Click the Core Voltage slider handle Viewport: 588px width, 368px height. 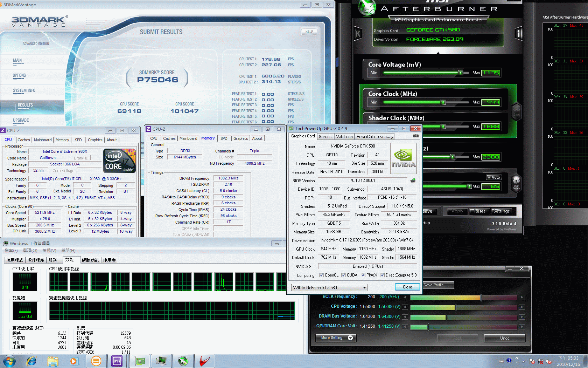[461, 73]
